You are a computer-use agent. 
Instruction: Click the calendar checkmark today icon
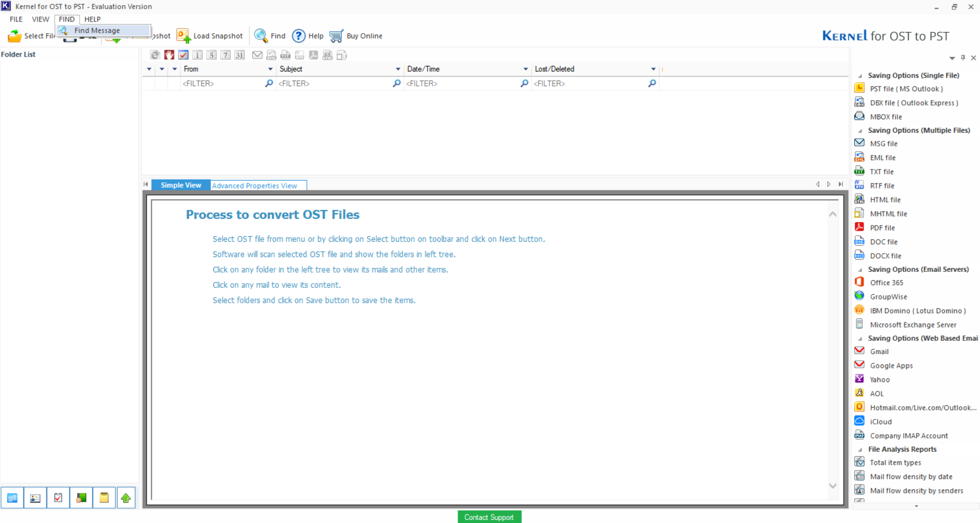183,55
